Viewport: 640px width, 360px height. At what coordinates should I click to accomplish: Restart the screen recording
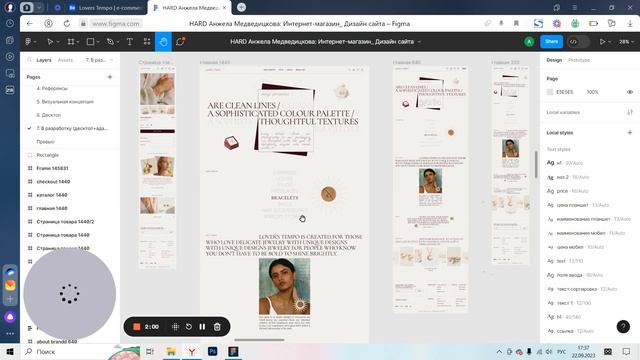tap(189, 327)
